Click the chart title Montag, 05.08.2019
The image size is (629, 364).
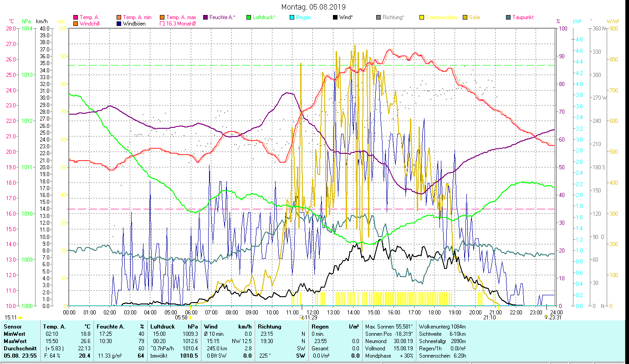(x=313, y=7)
